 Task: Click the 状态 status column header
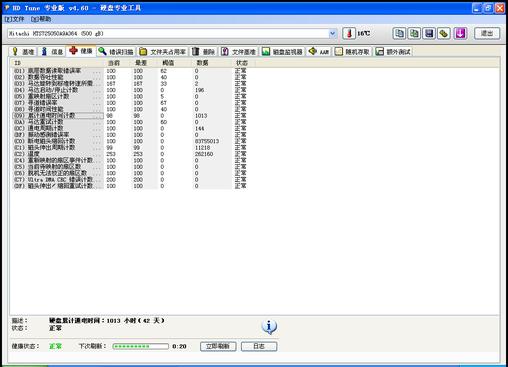[x=244, y=63]
